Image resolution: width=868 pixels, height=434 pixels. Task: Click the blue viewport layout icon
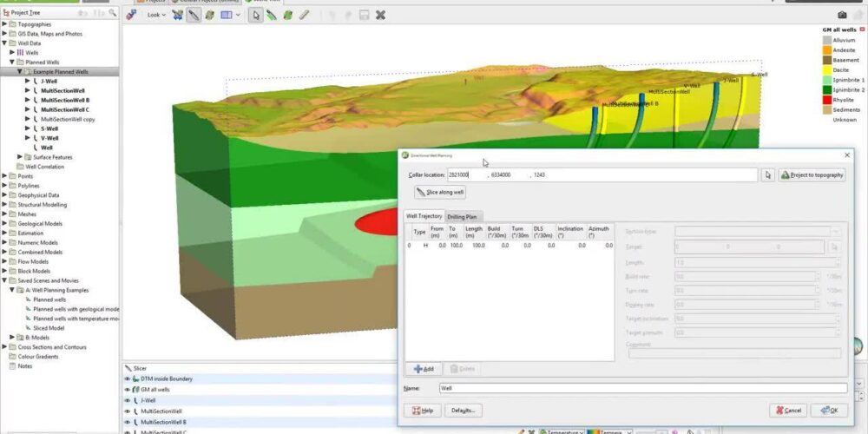(227, 15)
